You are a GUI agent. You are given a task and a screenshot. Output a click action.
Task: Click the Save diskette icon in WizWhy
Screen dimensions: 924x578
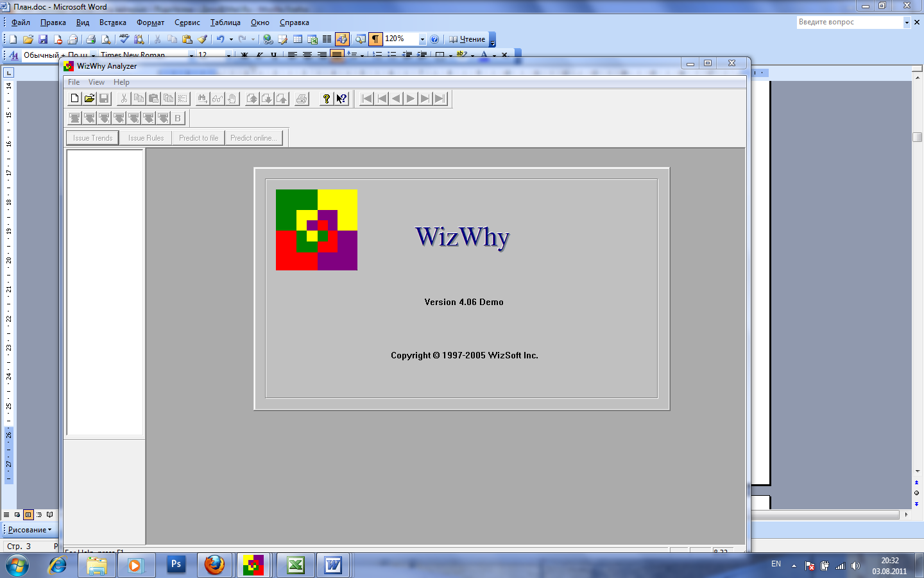(104, 98)
